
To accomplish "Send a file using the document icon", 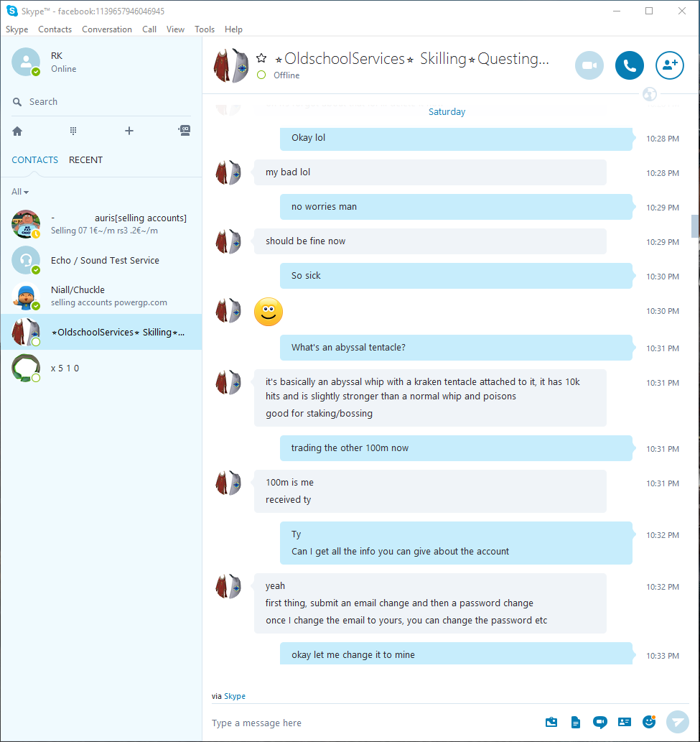I will [576, 723].
